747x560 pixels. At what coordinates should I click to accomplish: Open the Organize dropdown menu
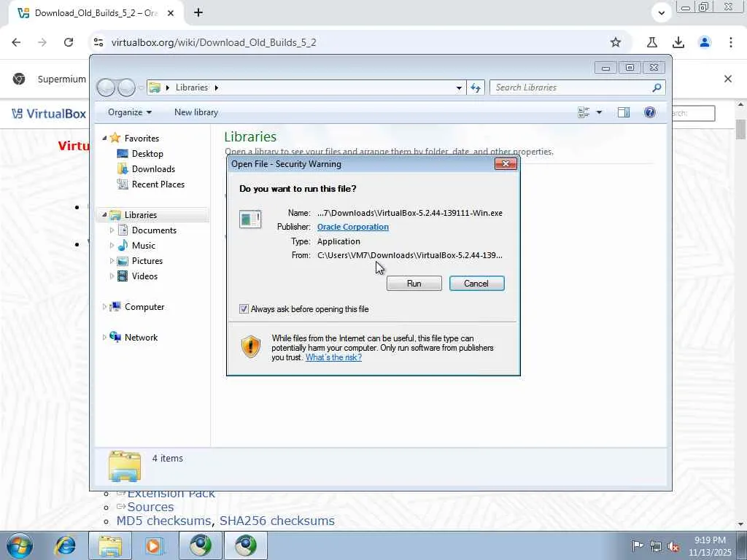tap(130, 112)
